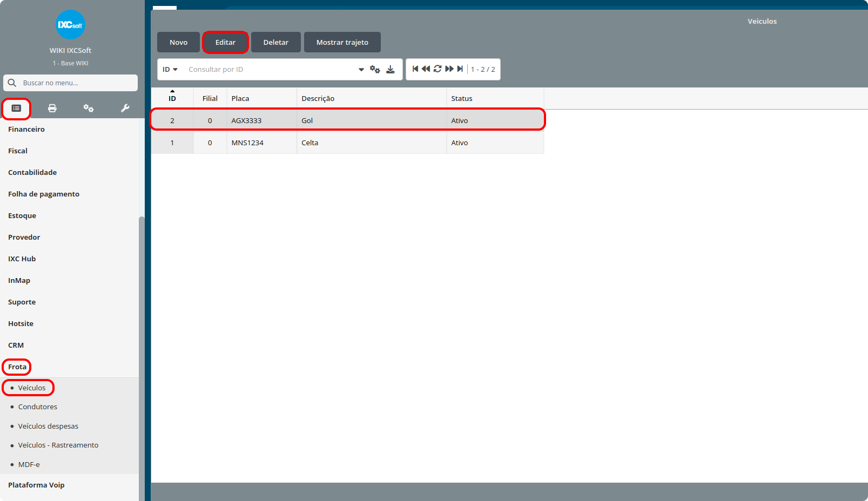Click the Ativo status in Celta row
The width and height of the screenshot is (868, 501).
click(x=495, y=143)
